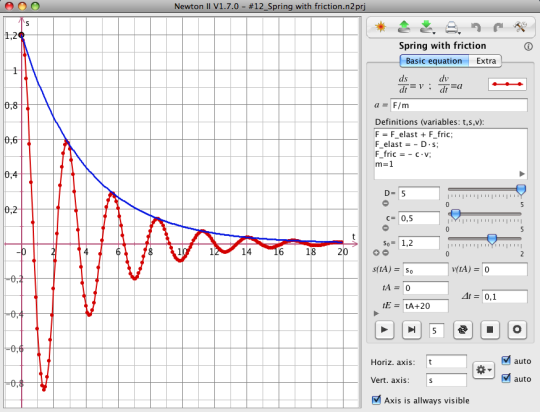Stop the simulation with stop button
Image resolution: width=540 pixels, height=412 pixels.
[490, 330]
